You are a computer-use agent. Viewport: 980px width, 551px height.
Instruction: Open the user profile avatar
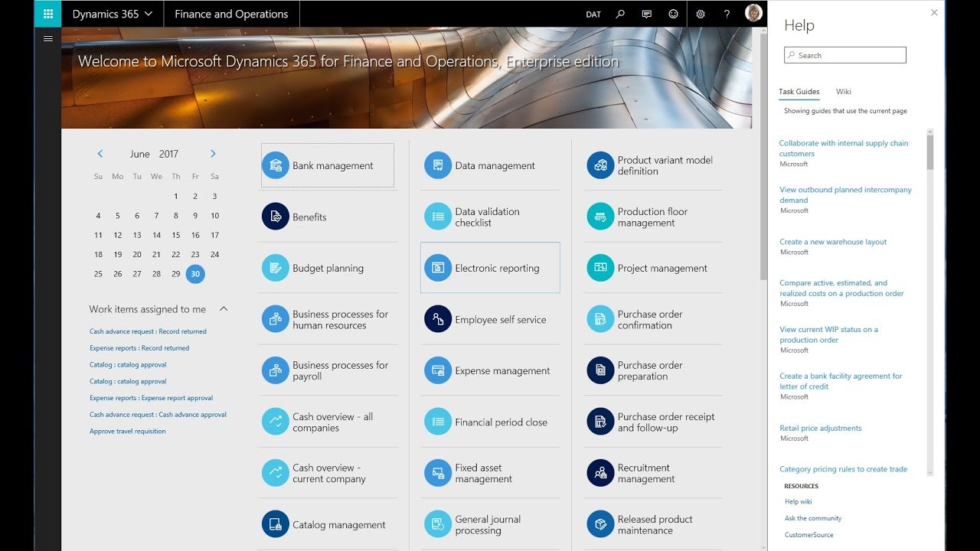click(x=753, y=13)
